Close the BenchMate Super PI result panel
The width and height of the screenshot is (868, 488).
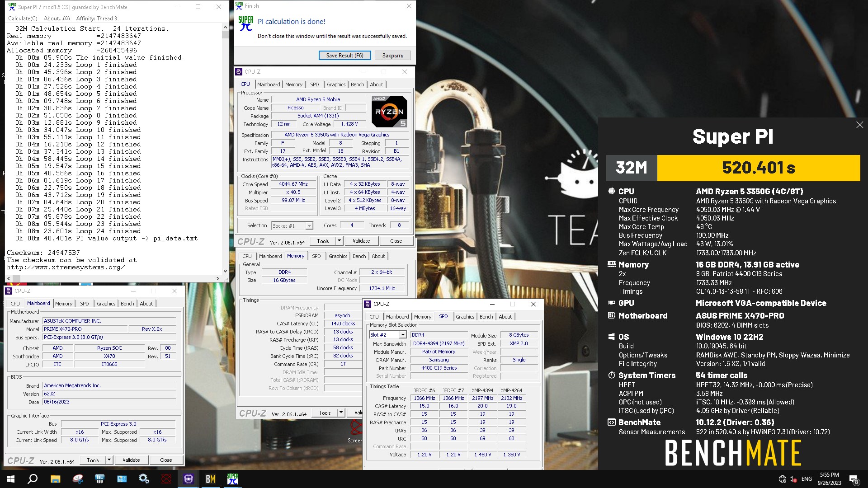tap(859, 125)
